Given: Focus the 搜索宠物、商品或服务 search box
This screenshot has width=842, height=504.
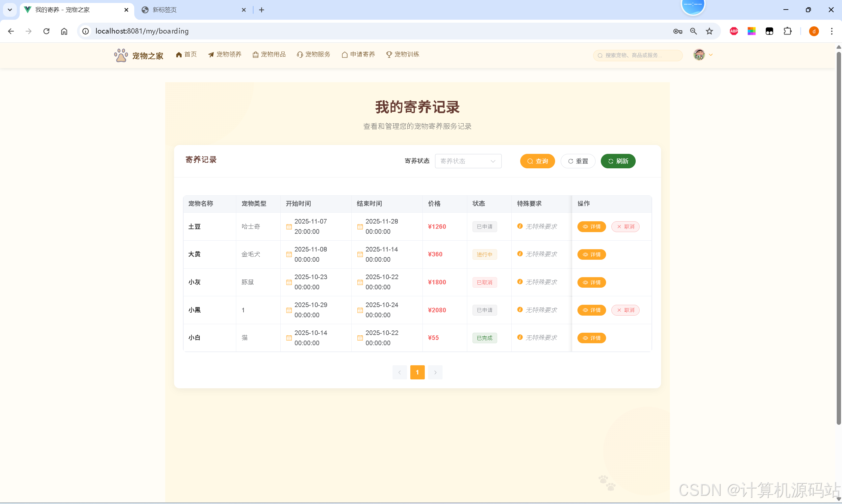Looking at the screenshot, I should pyautogui.click(x=638, y=55).
